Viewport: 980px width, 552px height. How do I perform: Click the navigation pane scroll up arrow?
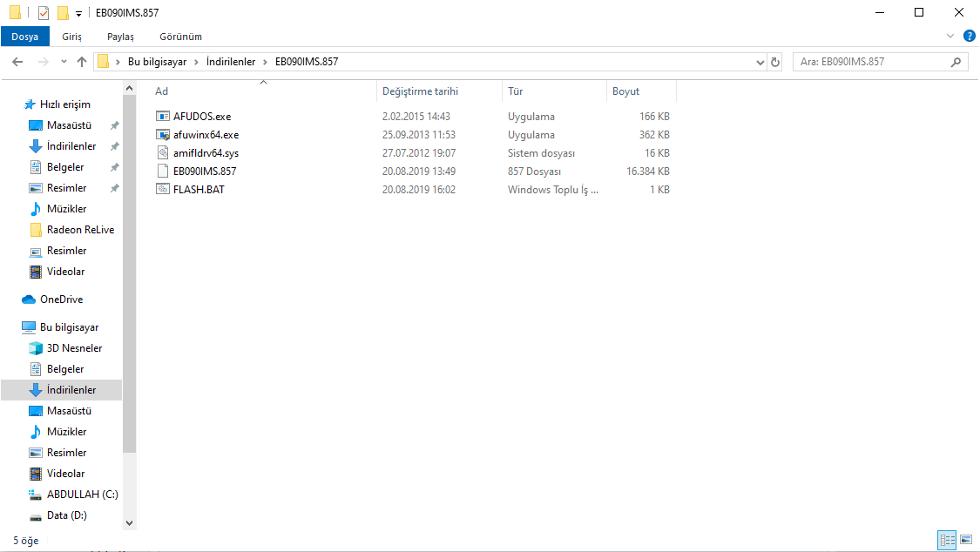130,88
